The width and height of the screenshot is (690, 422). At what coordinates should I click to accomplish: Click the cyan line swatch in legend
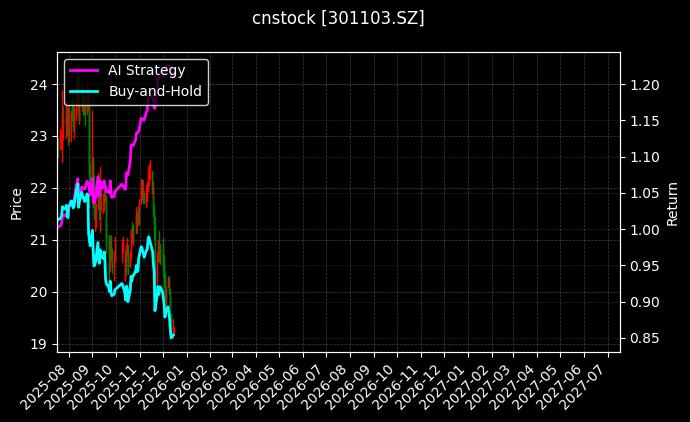pyautogui.click(x=84, y=91)
